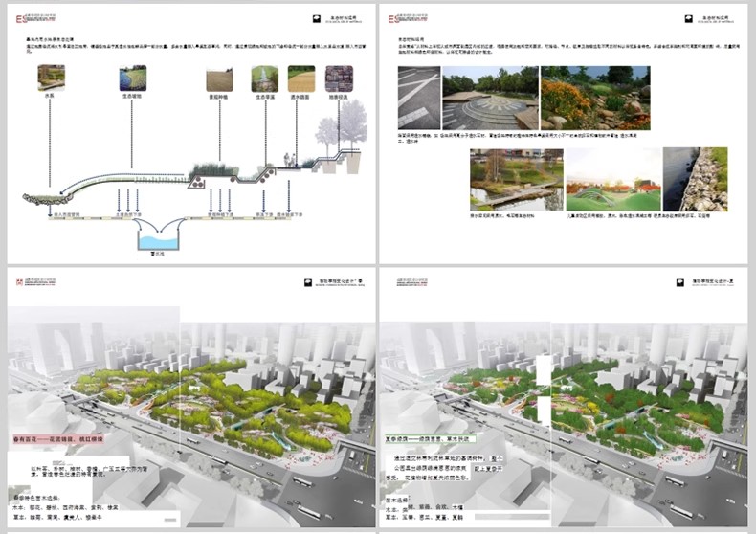This screenshot has height=534, width=756.
Task: Click the 水系 label under first thumbnail
Action: [x=50, y=96]
